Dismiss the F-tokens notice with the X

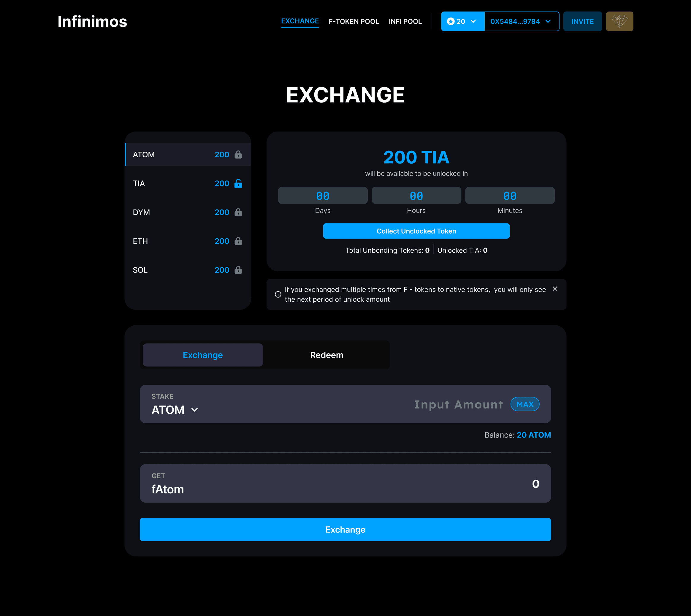555,289
